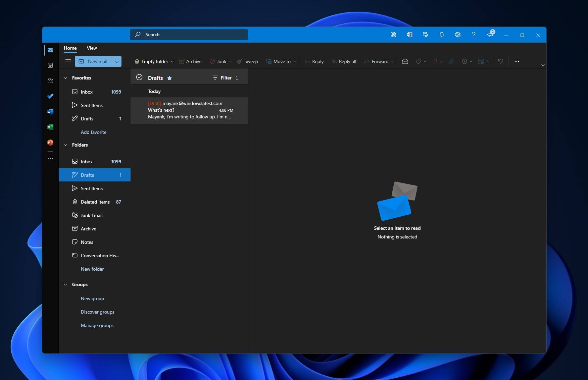Open the Calendar icon in the left rail
The width and height of the screenshot is (588, 380).
[50, 65]
